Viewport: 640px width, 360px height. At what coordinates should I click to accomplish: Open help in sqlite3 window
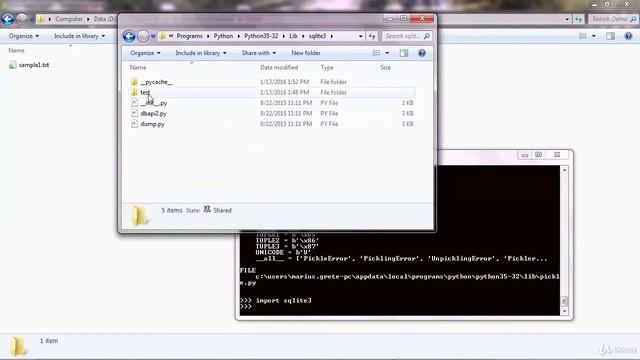click(x=422, y=53)
